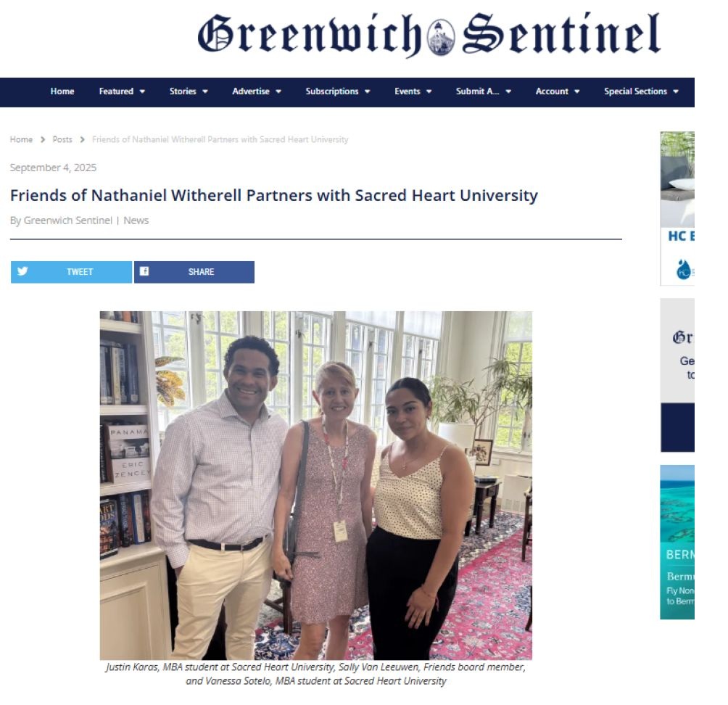Go to Home in navigation bar

[62, 91]
